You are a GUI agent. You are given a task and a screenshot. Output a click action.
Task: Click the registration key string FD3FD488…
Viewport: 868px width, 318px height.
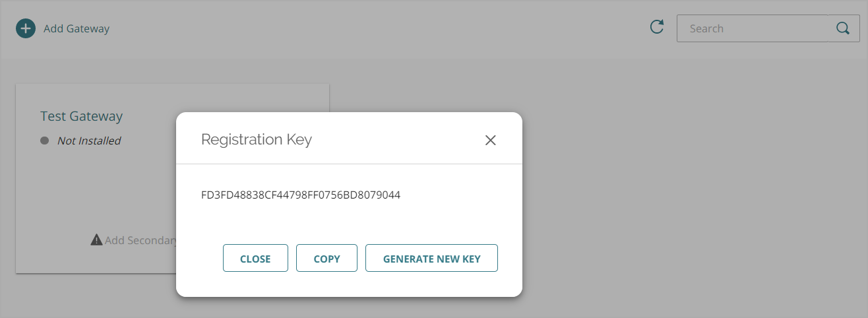point(301,195)
